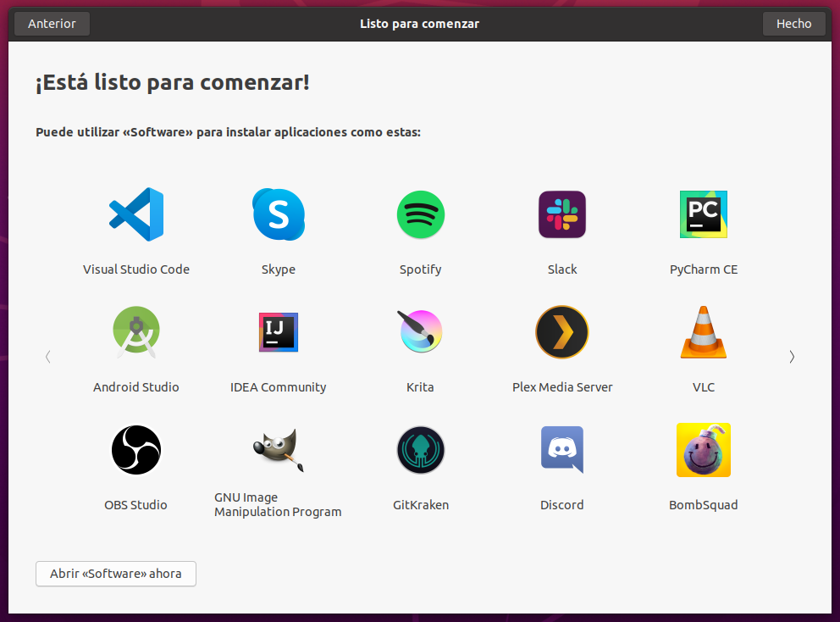Click the GIMP mascot icon

279,449
